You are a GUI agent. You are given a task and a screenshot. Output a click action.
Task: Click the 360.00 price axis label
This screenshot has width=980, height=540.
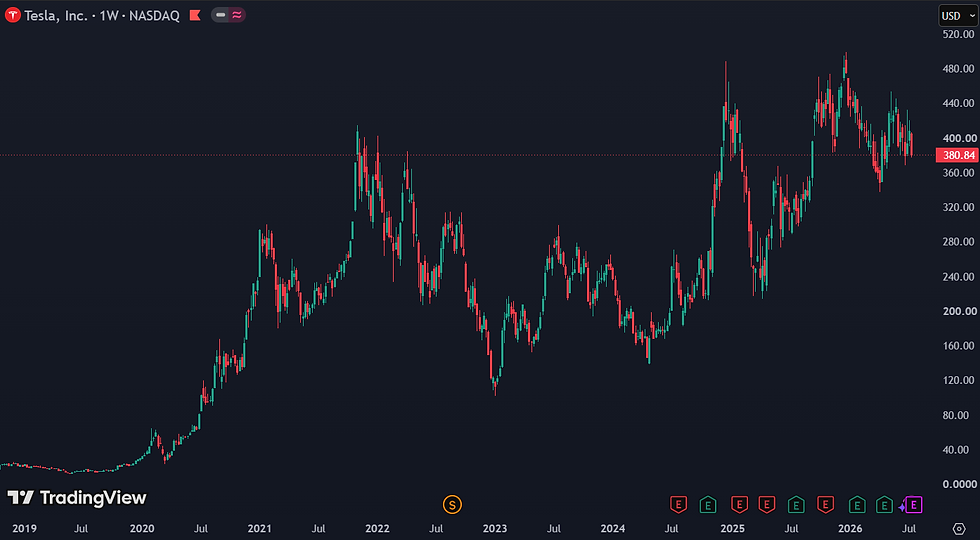click(x=959, y=172)
